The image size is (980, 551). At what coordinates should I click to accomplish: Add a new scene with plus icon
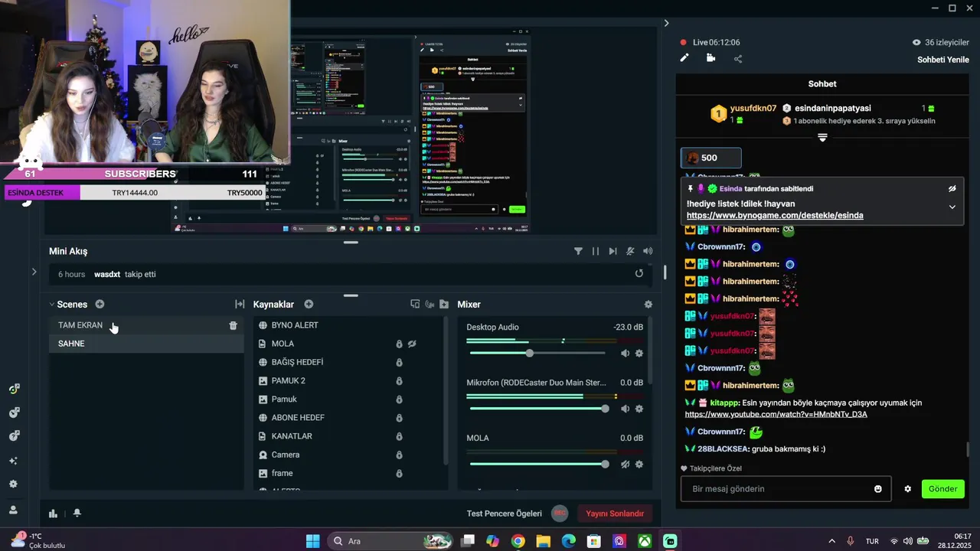point(100,304)
